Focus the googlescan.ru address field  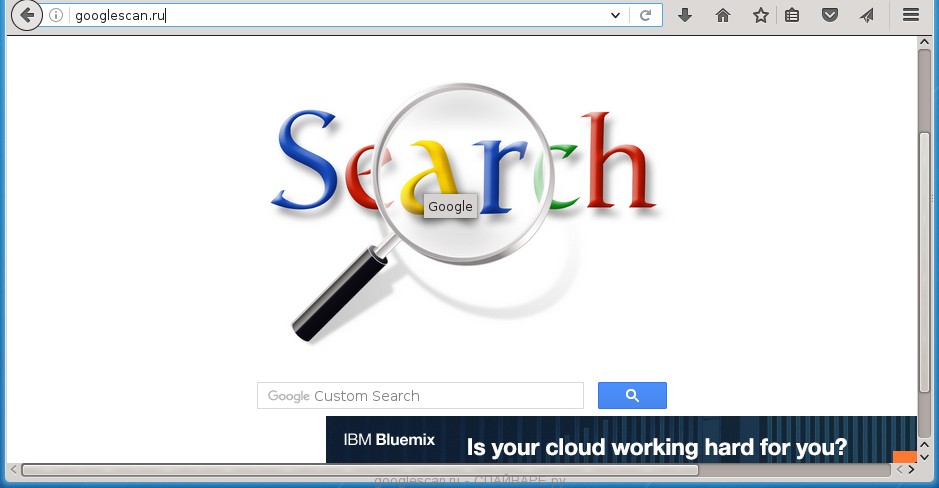click(x=330, y=15)
